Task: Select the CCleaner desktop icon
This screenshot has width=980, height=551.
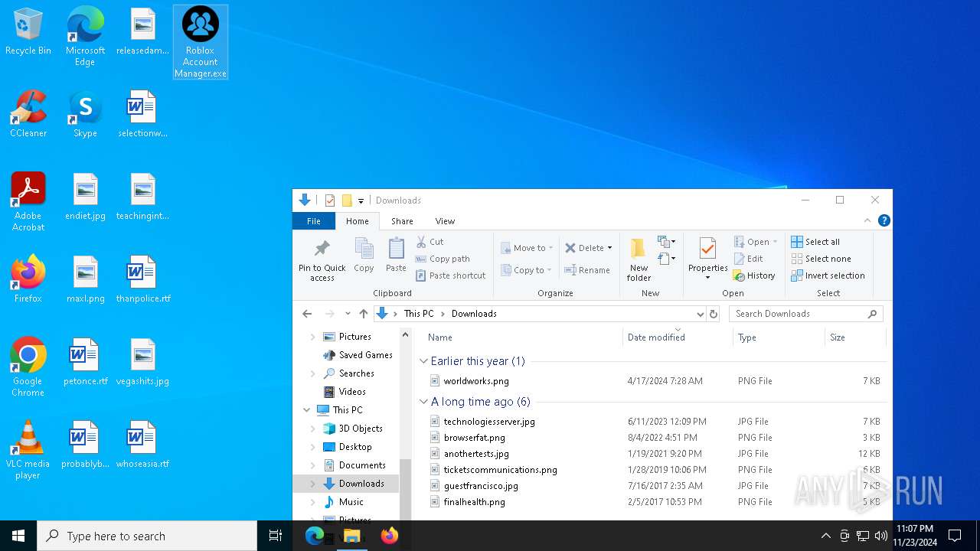Action: coord(28,113)
